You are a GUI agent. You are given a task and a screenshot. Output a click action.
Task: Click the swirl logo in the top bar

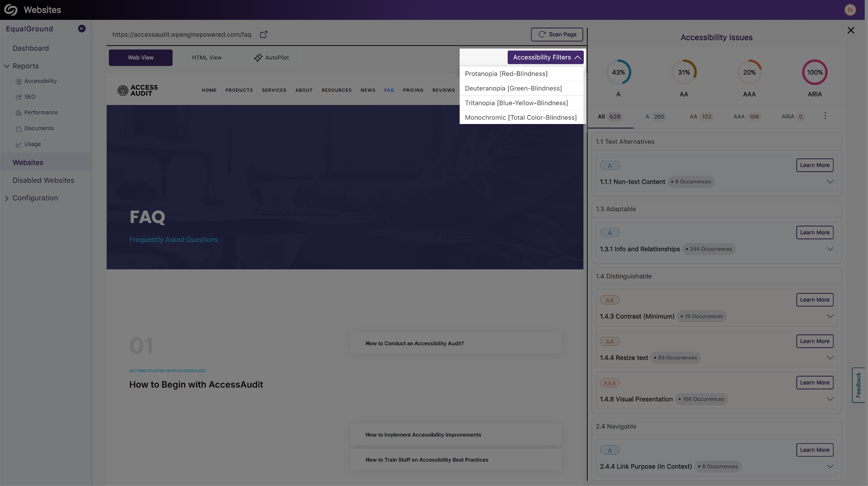click(11, 10)
